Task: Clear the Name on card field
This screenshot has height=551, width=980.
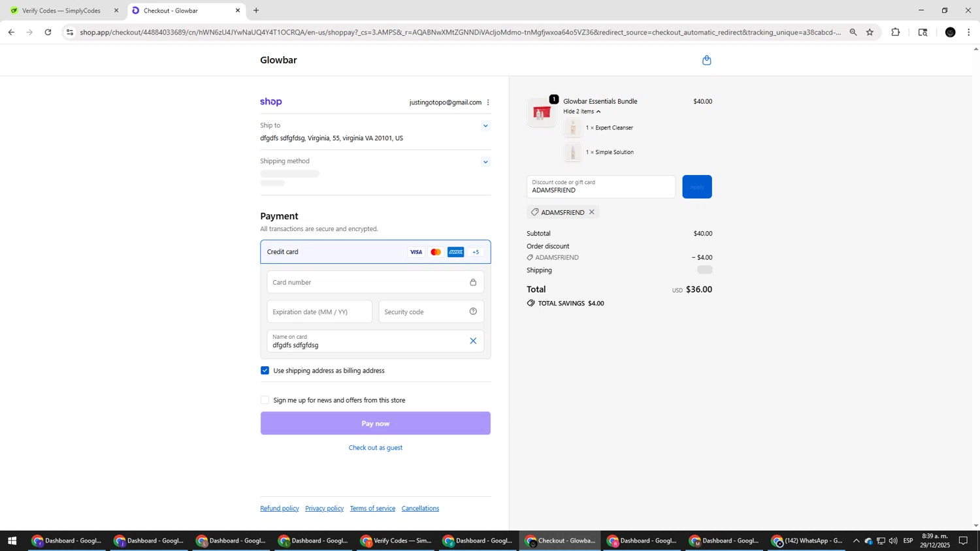Action: point(473,341)
